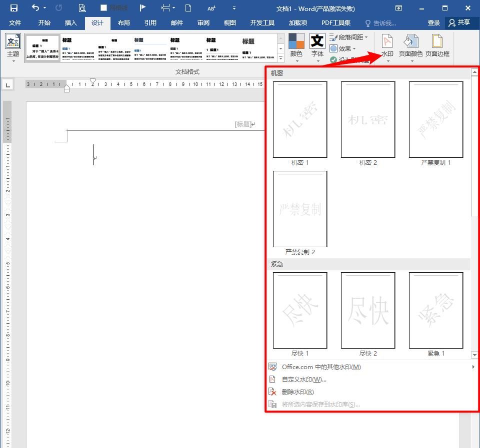This screenshot has height=448, width=480.
Task: Switch to the 插入 tab
Action: [x=70, y=23]
